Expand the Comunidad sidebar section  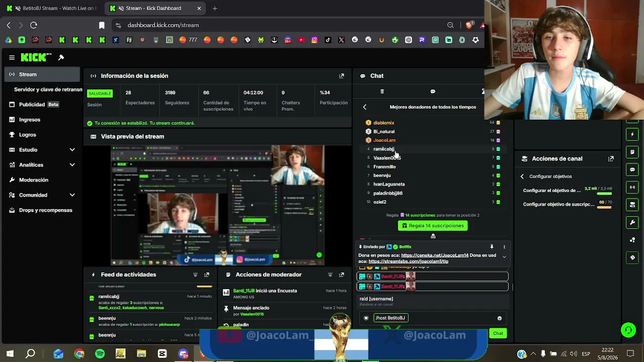tap(72, 195)
